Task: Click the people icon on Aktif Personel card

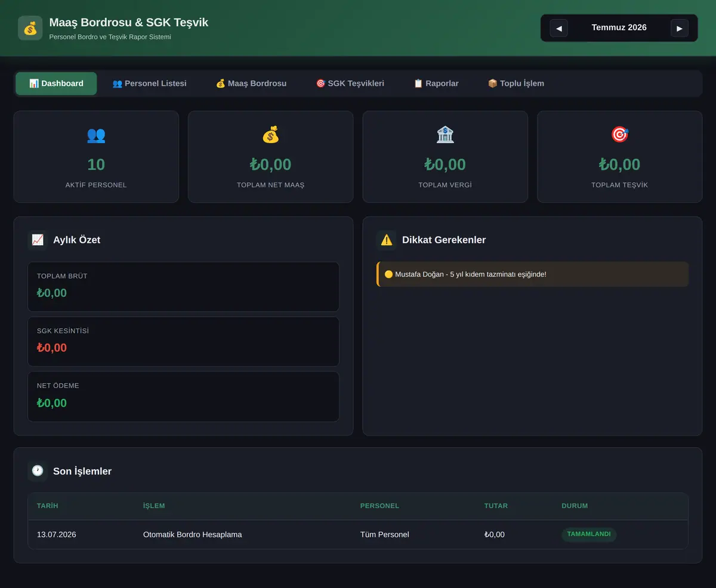Action: pyautogui.click(x=96, y=135)
